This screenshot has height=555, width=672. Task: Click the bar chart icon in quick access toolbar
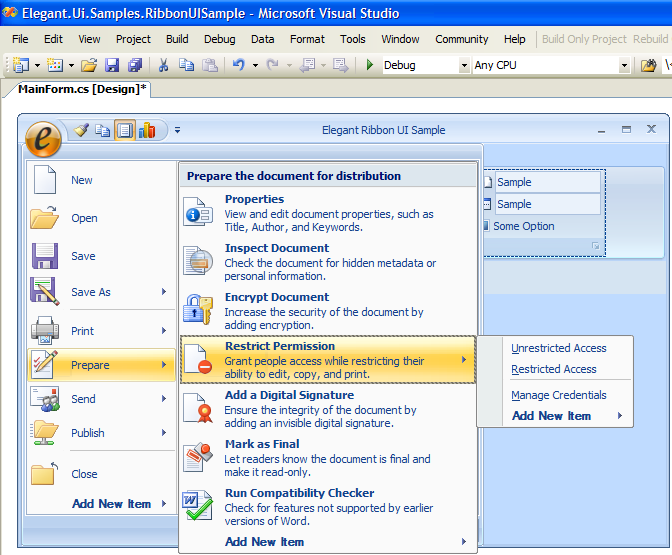(147, 130)
